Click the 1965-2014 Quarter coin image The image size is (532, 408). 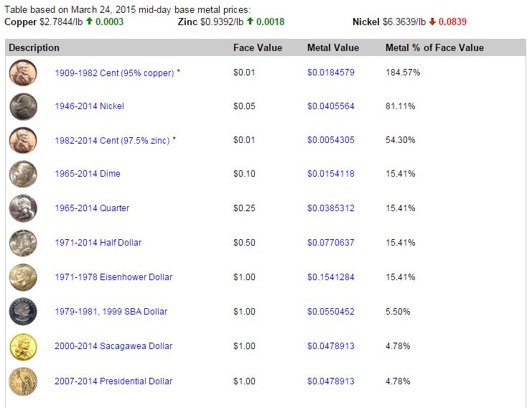[23, 208]
